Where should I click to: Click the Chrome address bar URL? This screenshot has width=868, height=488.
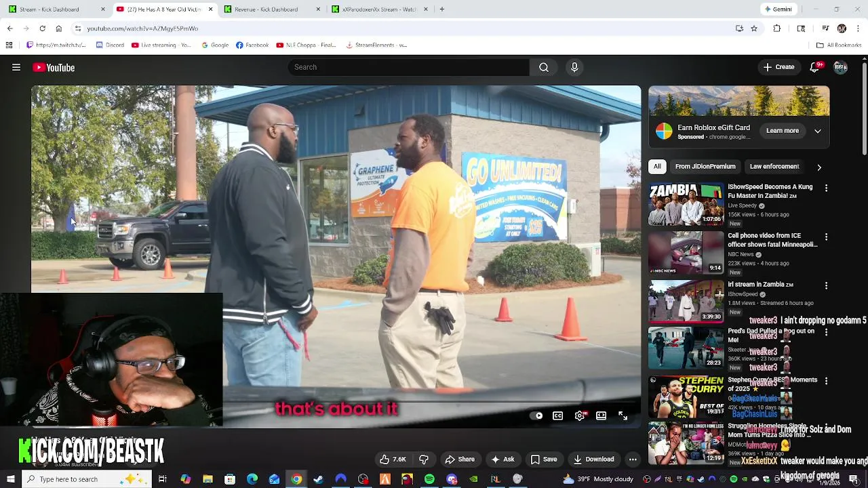click(142, 28)
